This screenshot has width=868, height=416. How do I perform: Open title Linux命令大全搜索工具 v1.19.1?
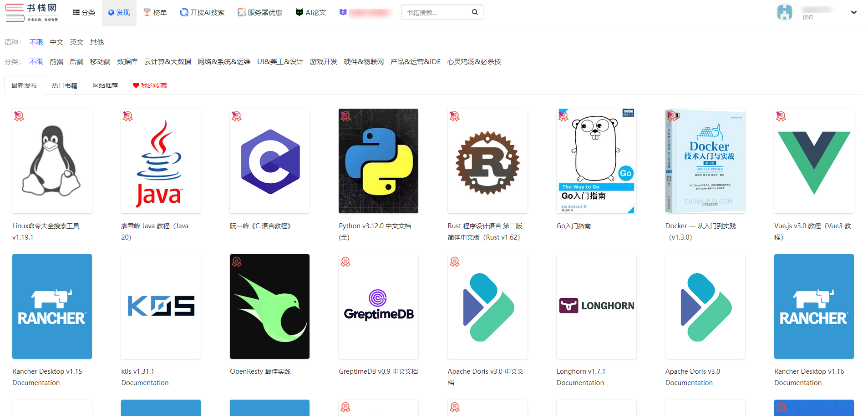pyautogui.click(x=46, y=231)
